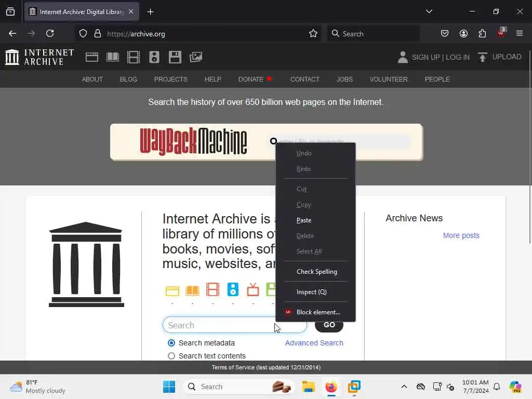Go back to previous page
This screenshot has height=399, width=532.
pyautogui.click(x=12, y=33)
